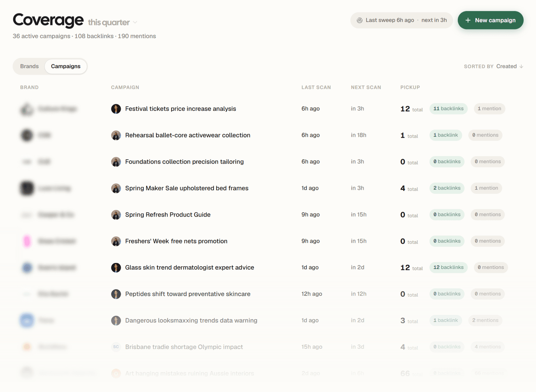This screenshot has height=392, width=536.
Task: Click 1 backlink badge in Rehearsal ballet-core row
Action: [x=446, y=135]
